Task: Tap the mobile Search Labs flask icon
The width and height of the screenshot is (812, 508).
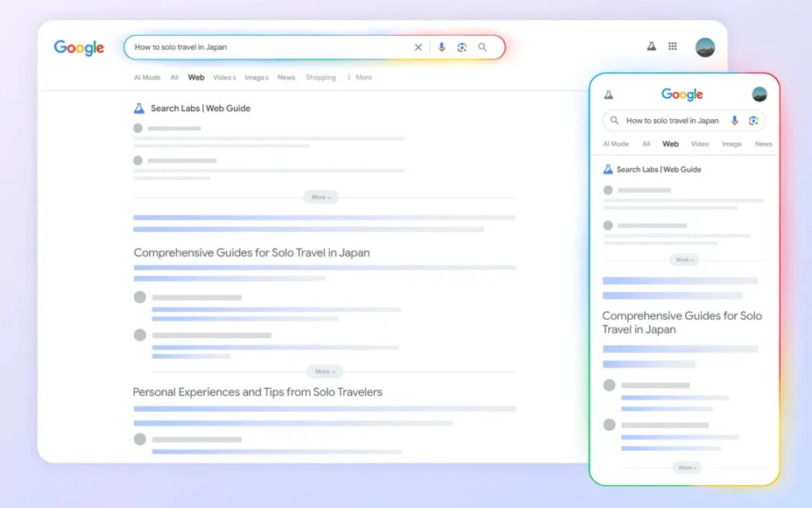Action: coord(608,94)
